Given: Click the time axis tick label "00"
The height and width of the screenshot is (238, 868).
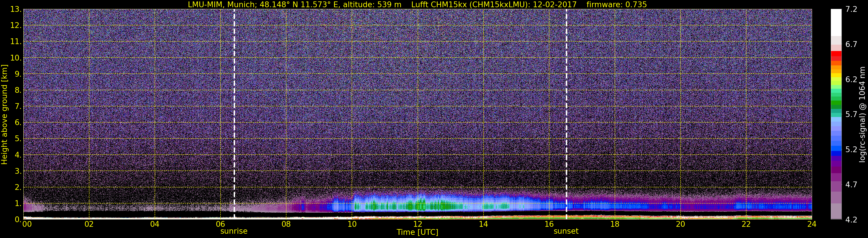Looking at the screenshot, I should pyautogui.click(x=27, y=224).
